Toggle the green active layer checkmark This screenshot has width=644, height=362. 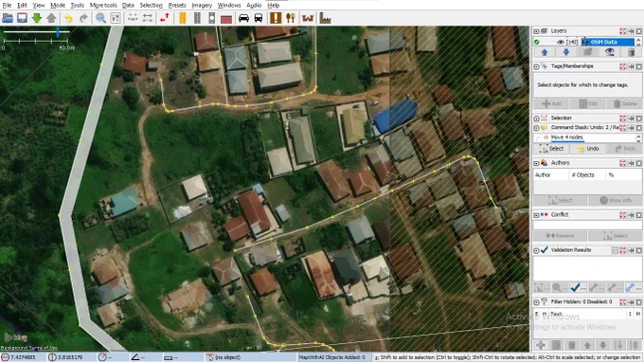coord(536,42)
